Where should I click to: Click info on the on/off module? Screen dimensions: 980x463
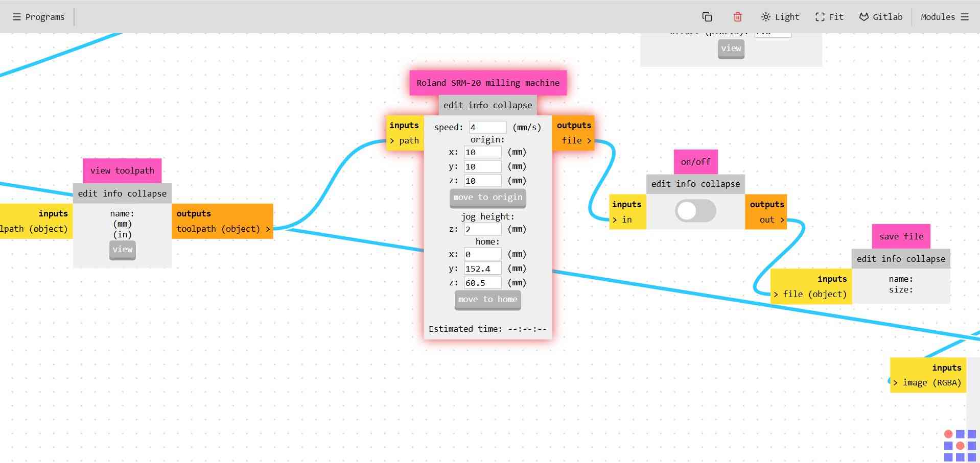(x=686, y=184)
